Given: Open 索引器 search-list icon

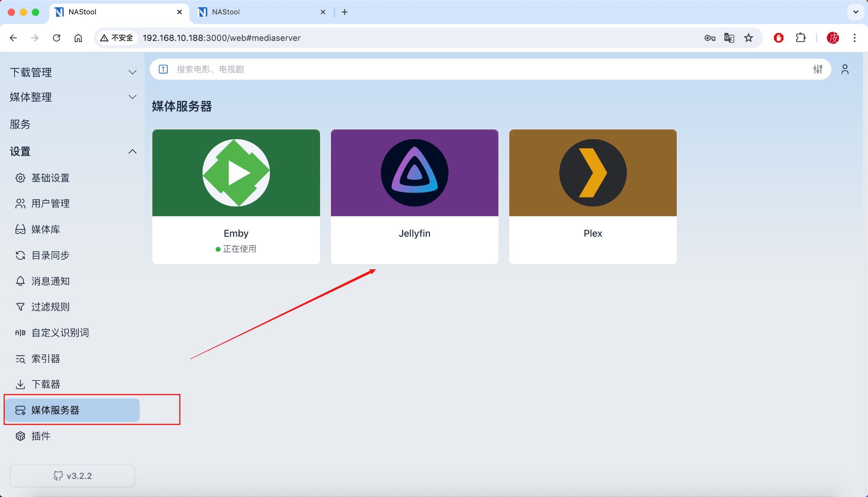Looking at the screenshot, I should coord(20,359).
